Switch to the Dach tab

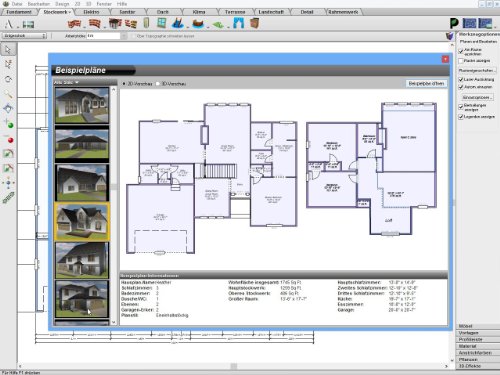tap(163, 12)
